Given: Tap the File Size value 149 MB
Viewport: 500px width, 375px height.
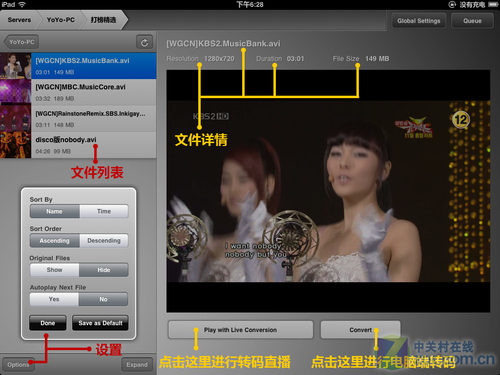Looking at the screenshot, I should pos(377,59).
